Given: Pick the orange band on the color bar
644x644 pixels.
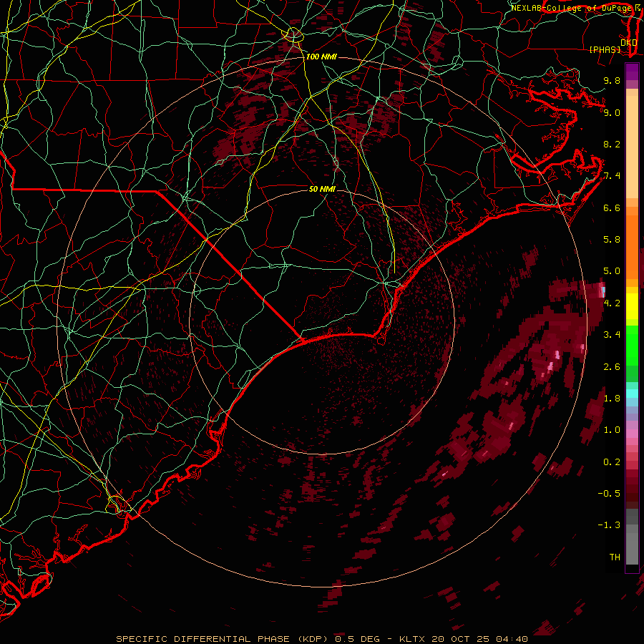Looking at the screenshot, I should 632,246.
